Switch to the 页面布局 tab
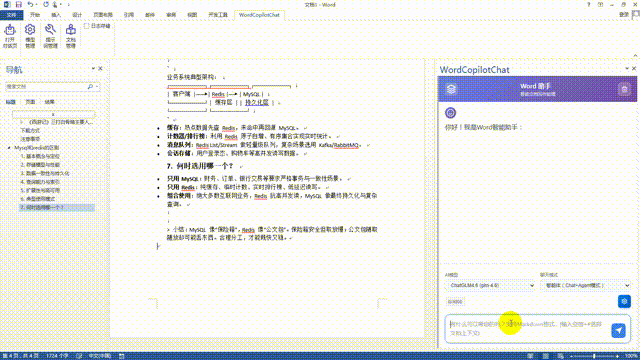 (103, 15)
